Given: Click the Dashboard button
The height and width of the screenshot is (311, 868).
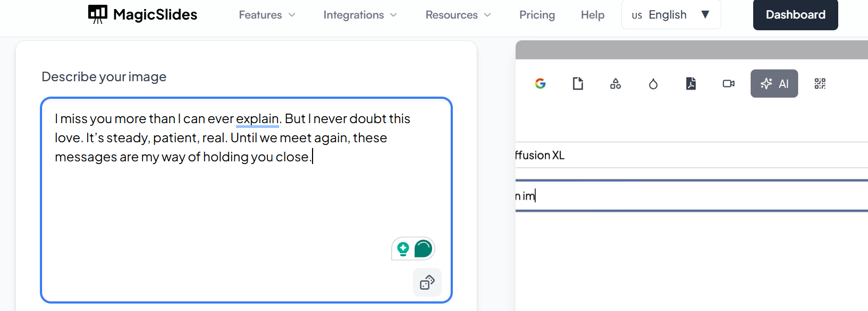Looking at the screenshot, I should coord(795,15).
